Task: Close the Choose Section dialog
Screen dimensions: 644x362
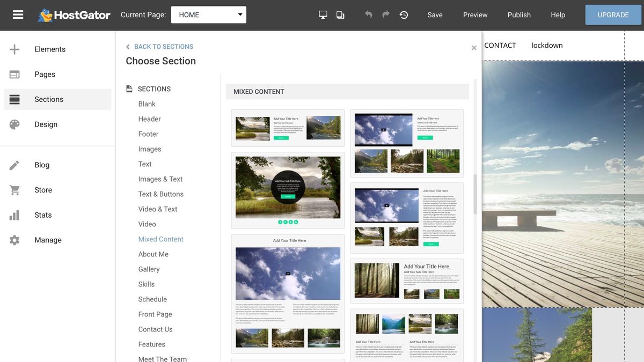Action: pyautogui.click(x=474, y=47)
